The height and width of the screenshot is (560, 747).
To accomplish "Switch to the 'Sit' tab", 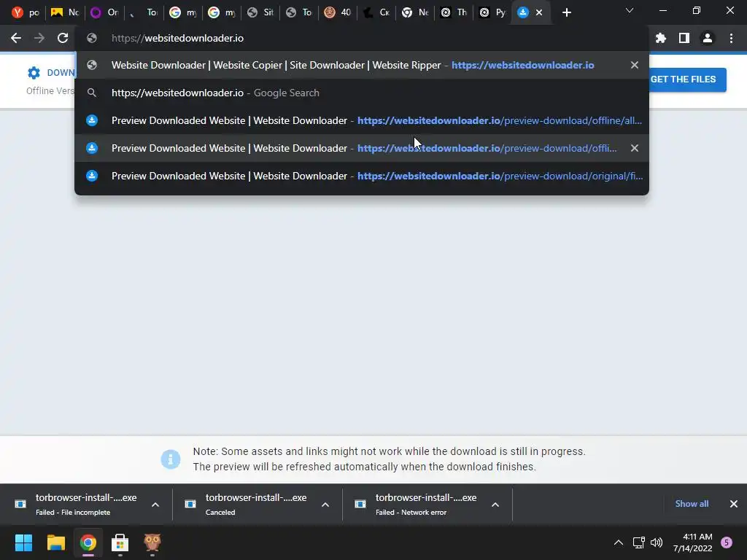I will pos(260,12).
